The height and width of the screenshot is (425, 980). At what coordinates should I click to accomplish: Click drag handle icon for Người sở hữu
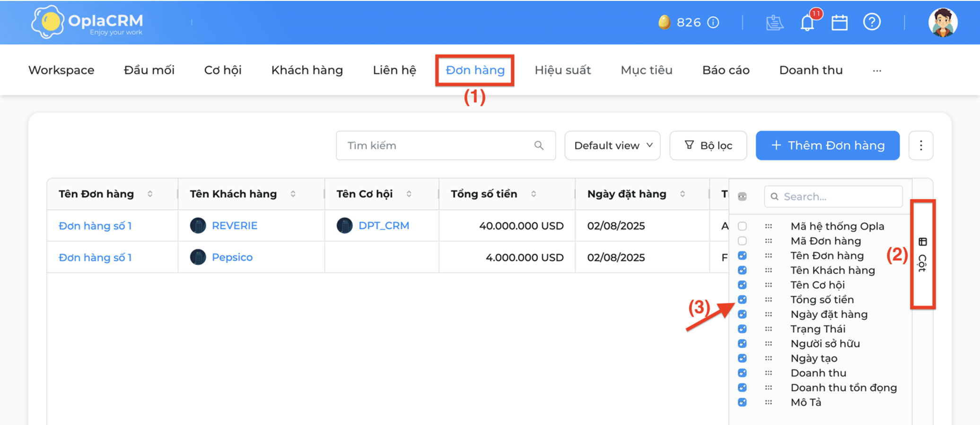tap(769, 344)
